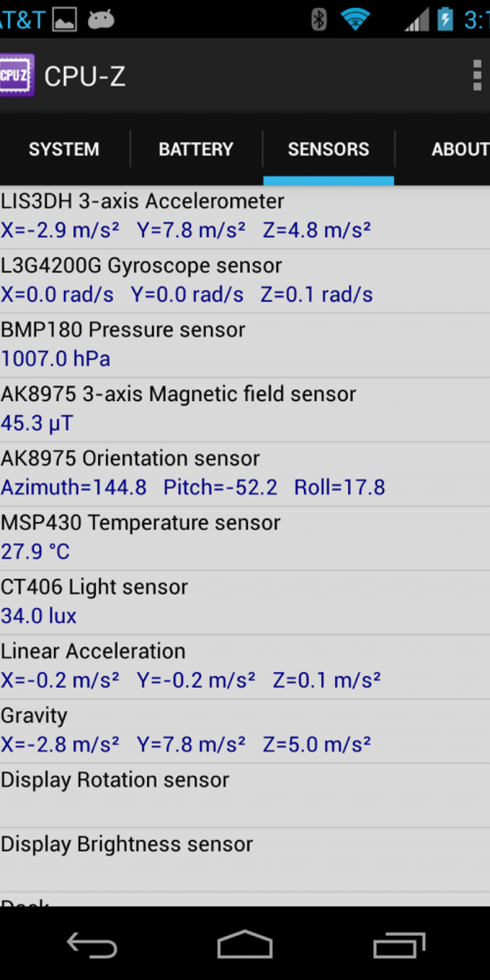This screenshot has height=980, width=490.
Task: Select the MSP430 Temperature sensor row
Action: click(x=245, y=538)
